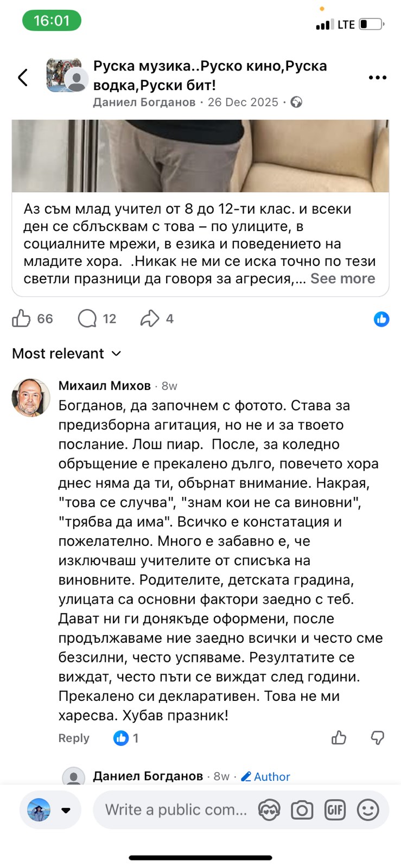401x868 pixels.
Task: Open the avatar sticker picker
Action: point(269,810)
